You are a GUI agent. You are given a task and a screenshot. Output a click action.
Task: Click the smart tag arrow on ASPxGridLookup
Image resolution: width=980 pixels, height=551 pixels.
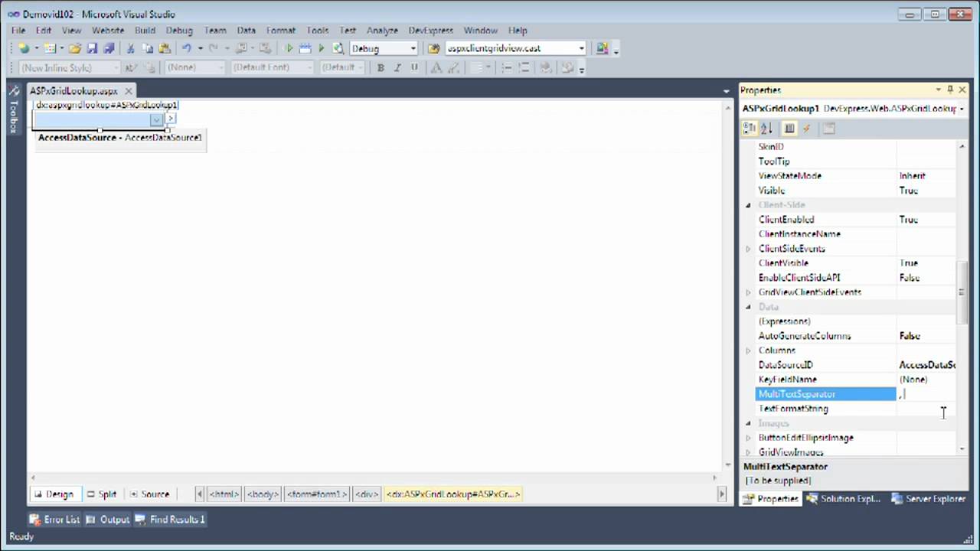pyautogui.click(x=171, y=119)
